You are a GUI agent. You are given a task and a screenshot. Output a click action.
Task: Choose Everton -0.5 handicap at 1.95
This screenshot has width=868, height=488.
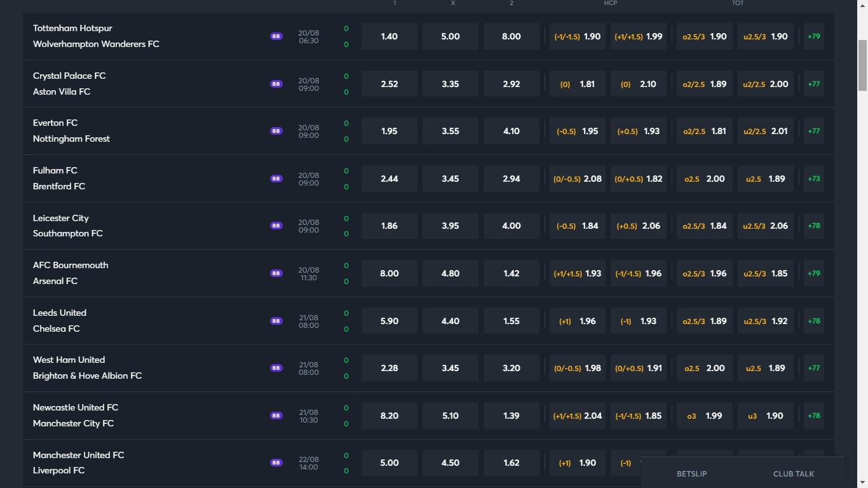click(x=578, y=131)
